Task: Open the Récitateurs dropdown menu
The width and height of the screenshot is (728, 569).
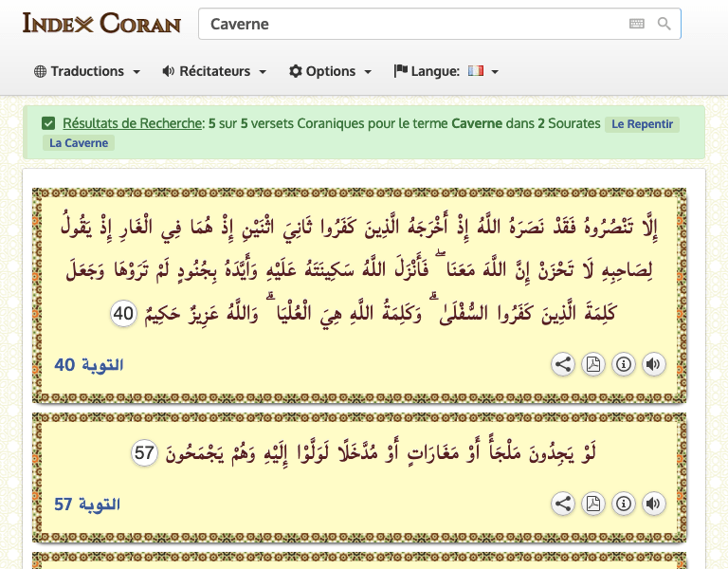Action: pos(214,71)
